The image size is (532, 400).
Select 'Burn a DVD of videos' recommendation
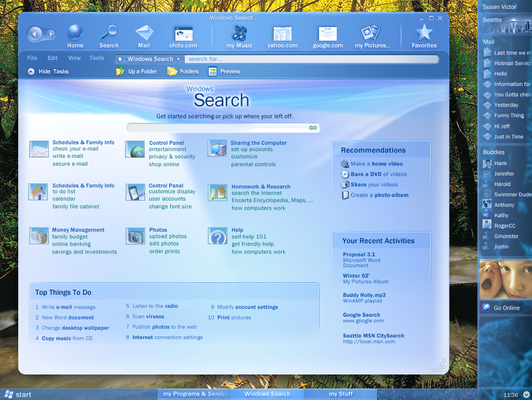374,174
